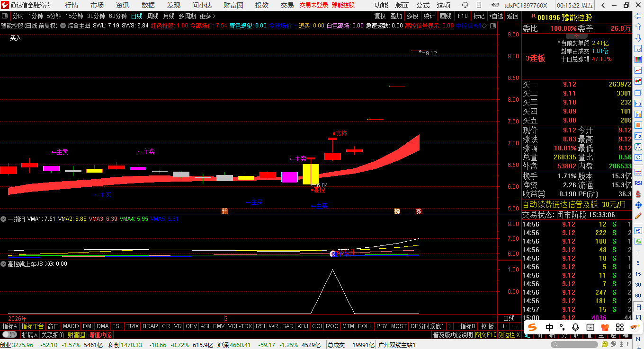
Task: Open dropdown triangle beside 一指阳 indicator
Action: coord(3,219)
